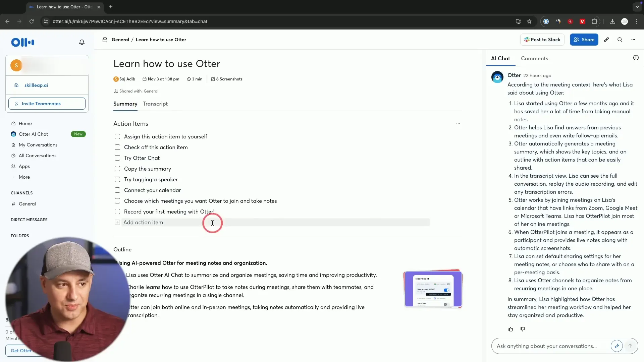The width and height of the screenshot is (644, 362).
Task: Switch to the Comments tab
Action: (534, 58)
